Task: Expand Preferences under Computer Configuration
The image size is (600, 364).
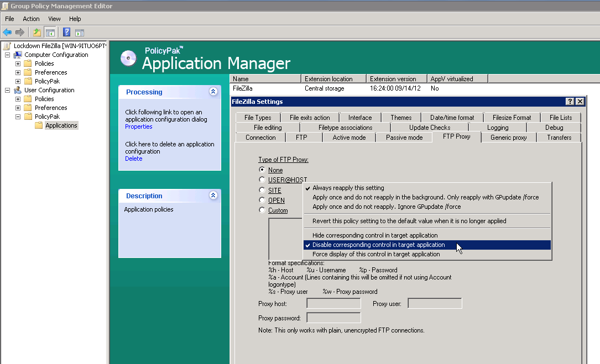Action: (x=18, y=73)
